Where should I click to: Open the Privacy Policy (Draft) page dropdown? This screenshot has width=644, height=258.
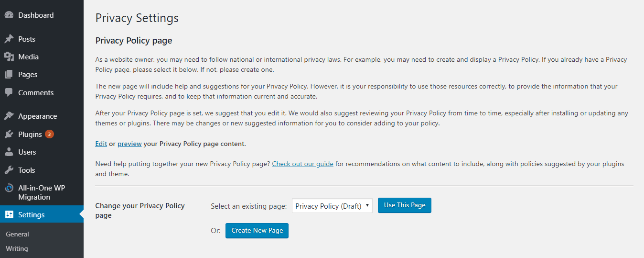[332, 206]
